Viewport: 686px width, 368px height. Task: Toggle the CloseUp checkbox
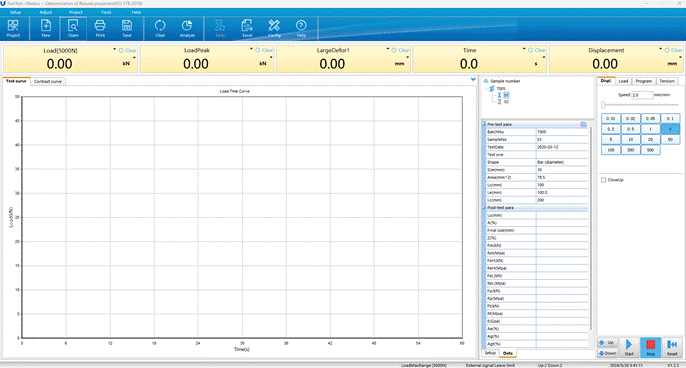point(604,180)
